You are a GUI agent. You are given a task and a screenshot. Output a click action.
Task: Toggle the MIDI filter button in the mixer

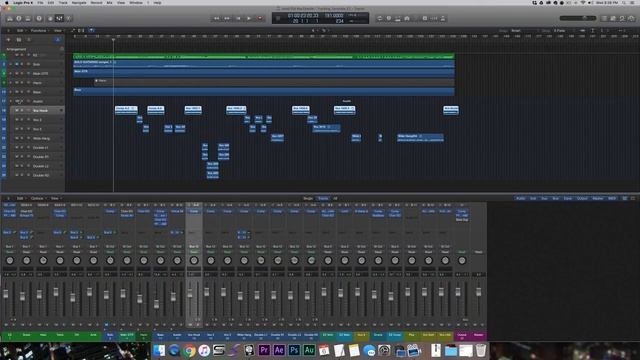[612, 198]
